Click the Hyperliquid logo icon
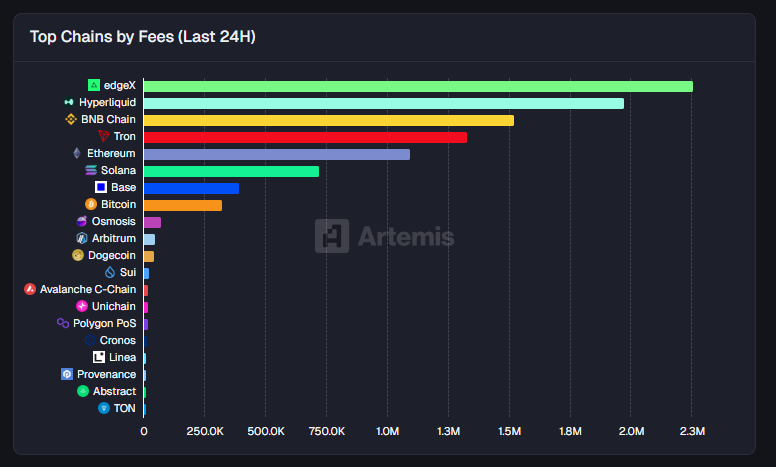Image resolution: width=776 pixels, height=467 pixels. click(69, 103)
